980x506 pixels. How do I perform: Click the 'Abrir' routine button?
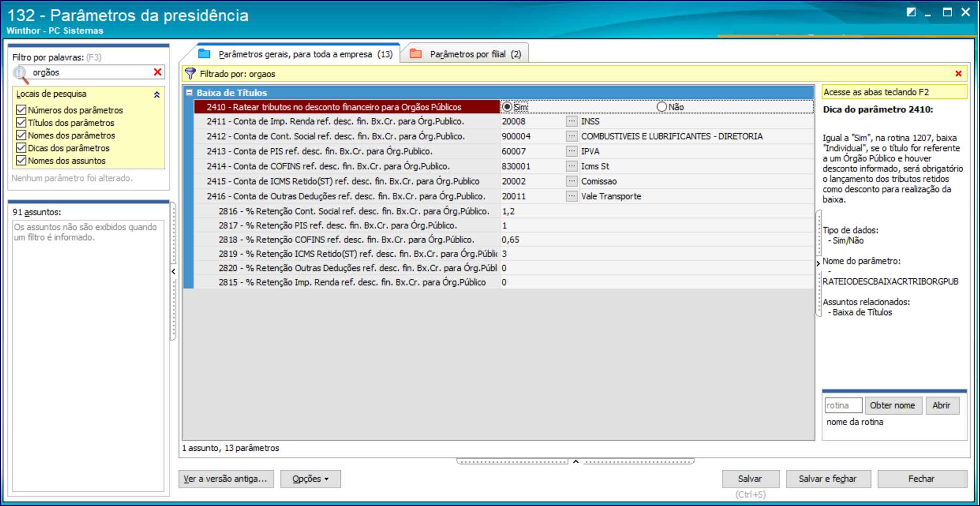pos(942,405)
